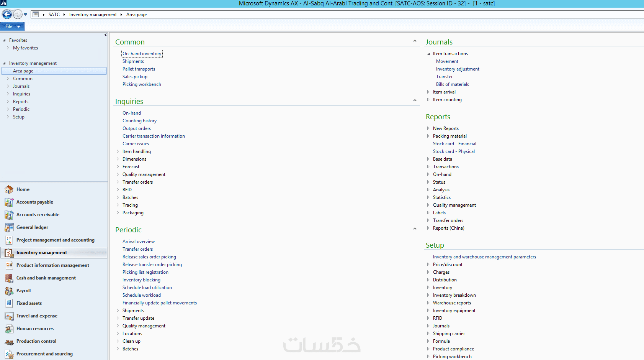Click SATC in the breadcrumb path
The width and height of the screenshot is (644, 360).
pyautogui.click(x=54, y=15)
